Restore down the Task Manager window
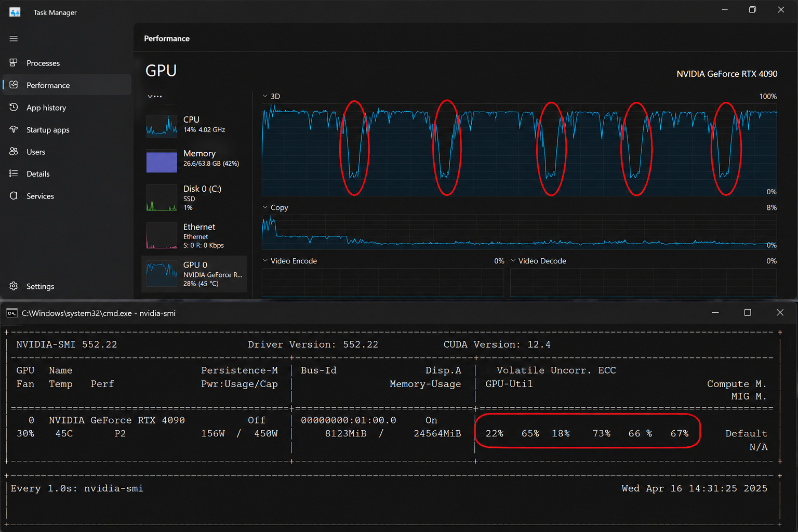 point(752,10)
